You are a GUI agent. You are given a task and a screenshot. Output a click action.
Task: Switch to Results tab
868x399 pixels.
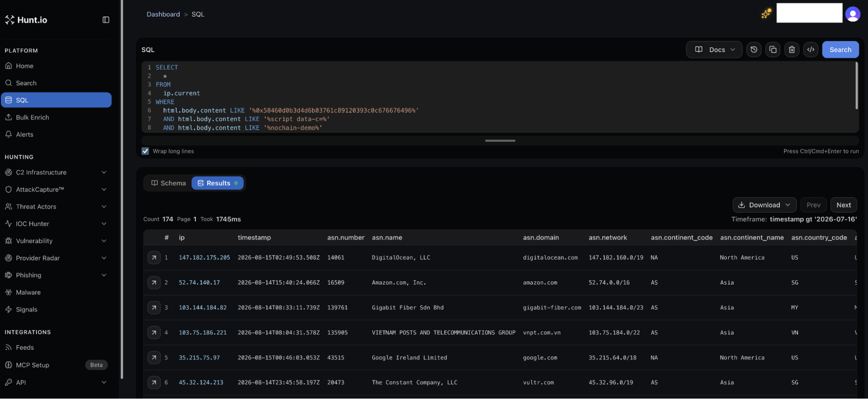[218, 183]
